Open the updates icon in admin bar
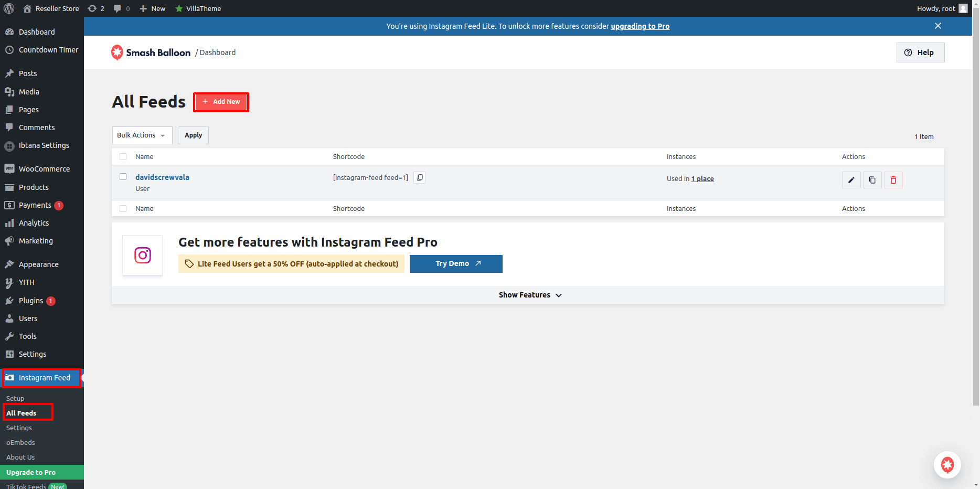Screen dimensions: 980x489 point(96,8)
